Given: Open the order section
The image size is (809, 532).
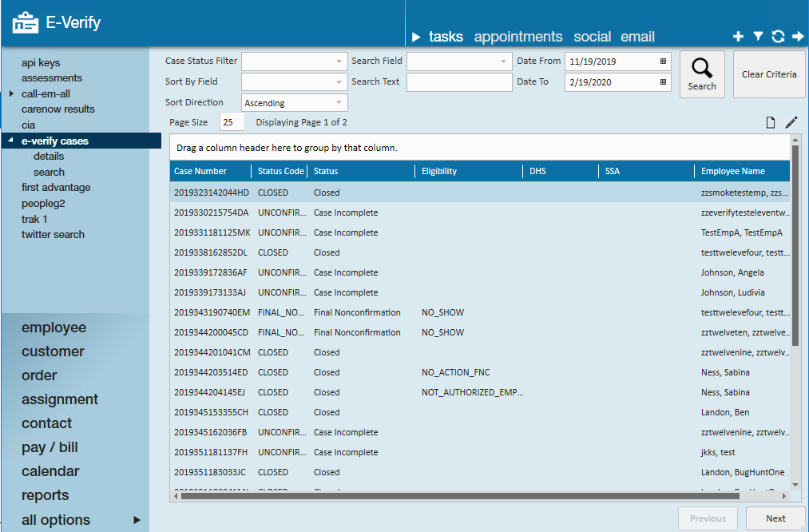Looking at the screenshot, I should click(39, 375).
